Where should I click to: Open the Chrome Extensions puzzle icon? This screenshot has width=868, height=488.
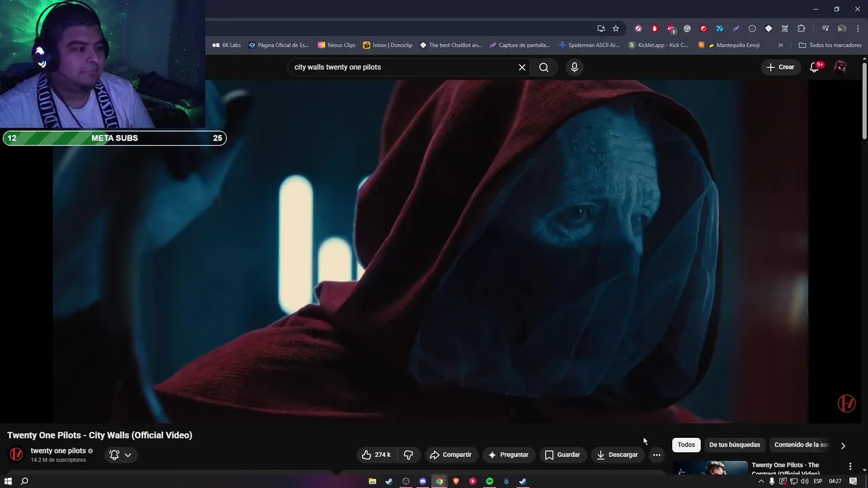[x=801, y=28]
